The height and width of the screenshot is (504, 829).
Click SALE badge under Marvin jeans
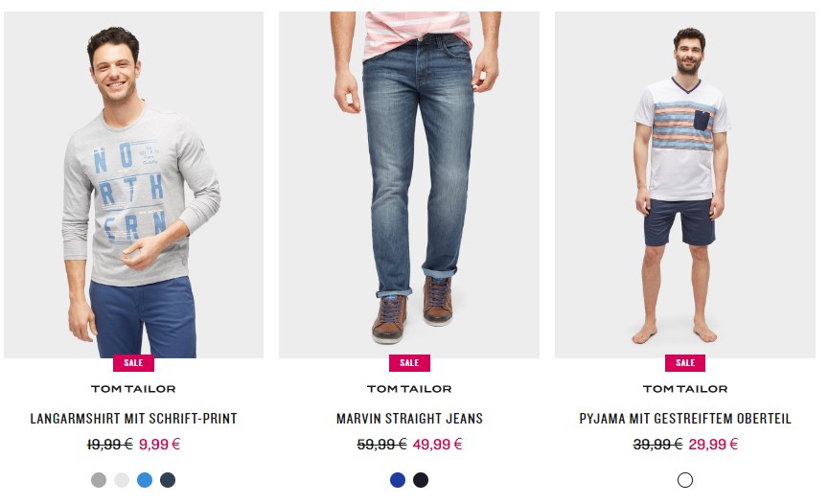coord(410,363)
